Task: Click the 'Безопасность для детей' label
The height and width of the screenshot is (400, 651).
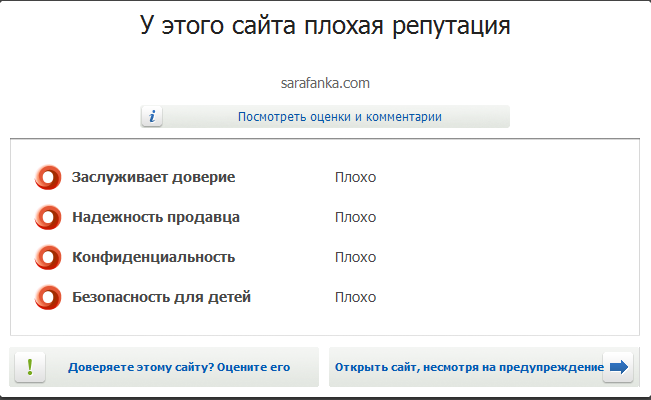Action: [x=162, y=297]
